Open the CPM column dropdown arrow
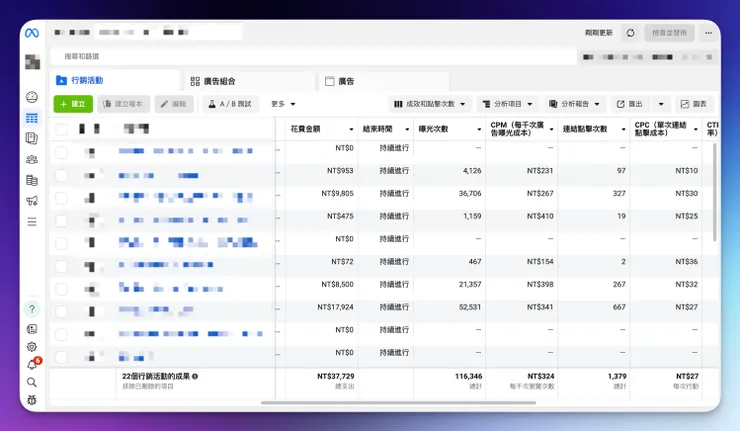 point(551,129)
